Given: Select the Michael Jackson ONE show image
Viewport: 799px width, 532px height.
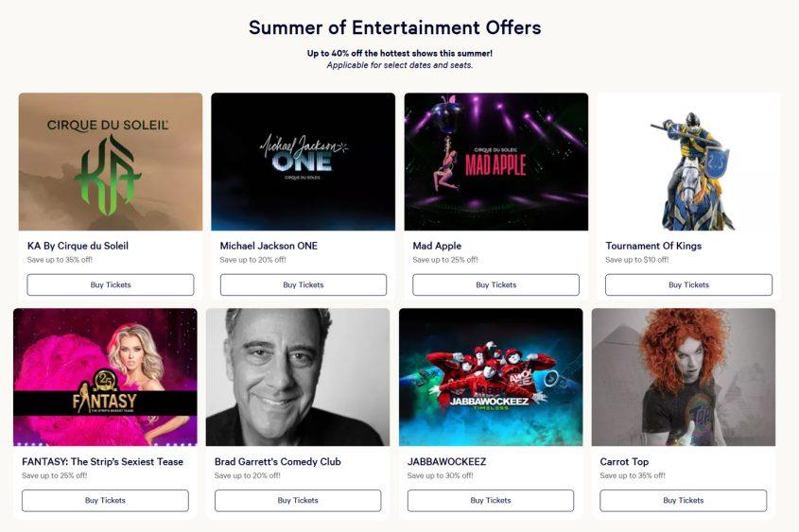Looking at the screenshot, I should [x=304, y=162].
